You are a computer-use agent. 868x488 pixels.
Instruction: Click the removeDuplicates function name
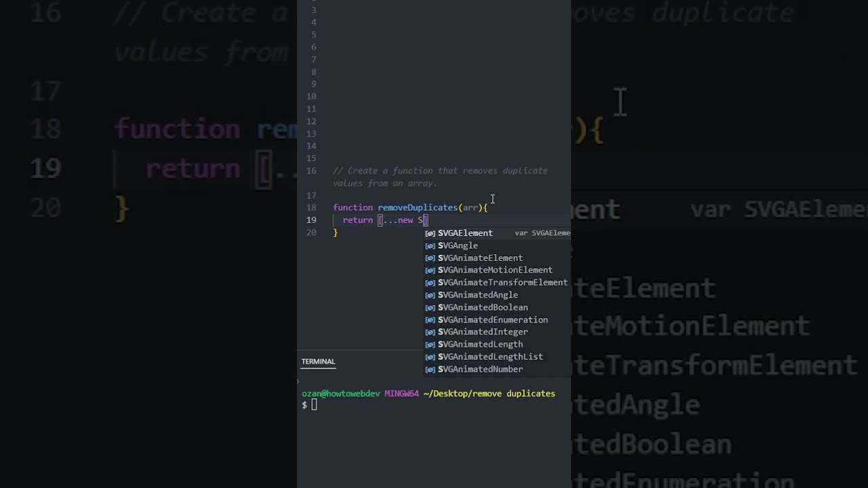pos(418,207)
